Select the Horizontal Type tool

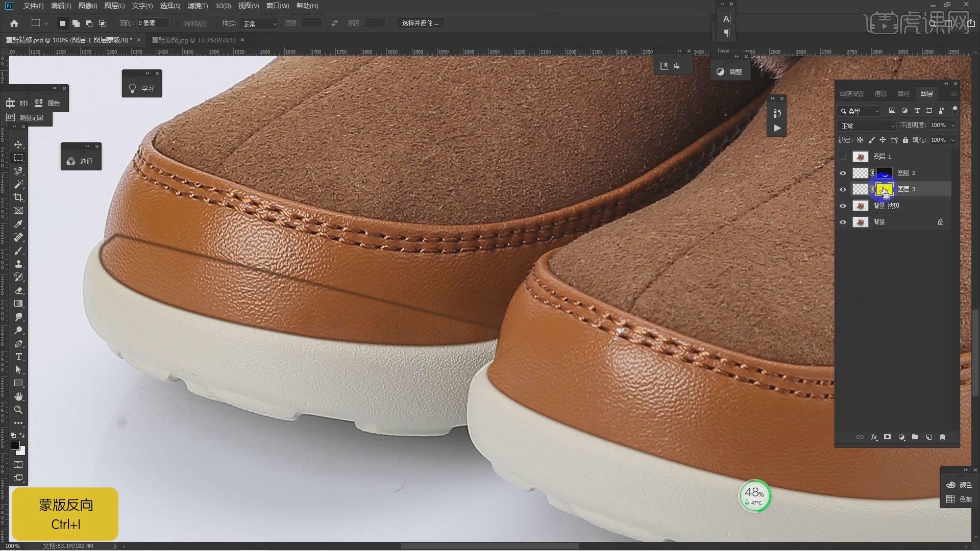click(x=18, y=357)
